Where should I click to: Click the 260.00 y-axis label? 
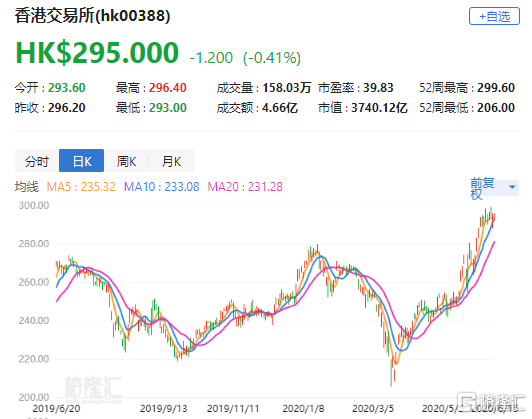(x=34, y=282)
